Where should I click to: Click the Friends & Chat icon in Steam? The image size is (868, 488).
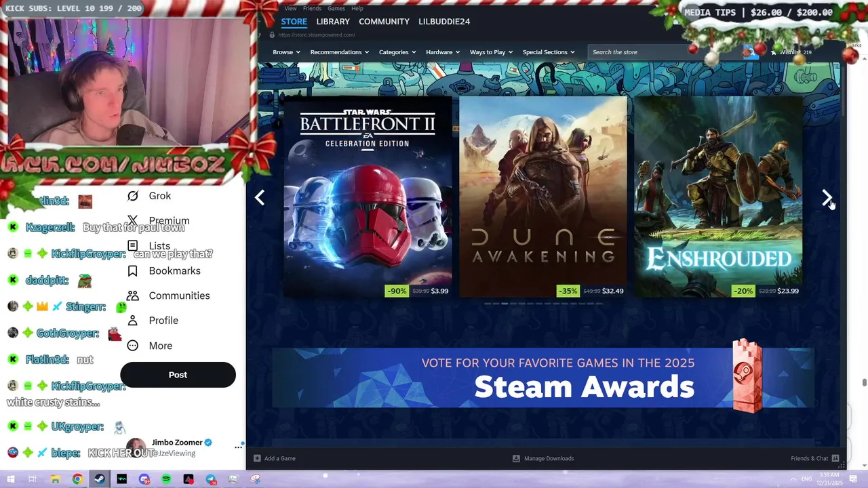click(835, 458)
